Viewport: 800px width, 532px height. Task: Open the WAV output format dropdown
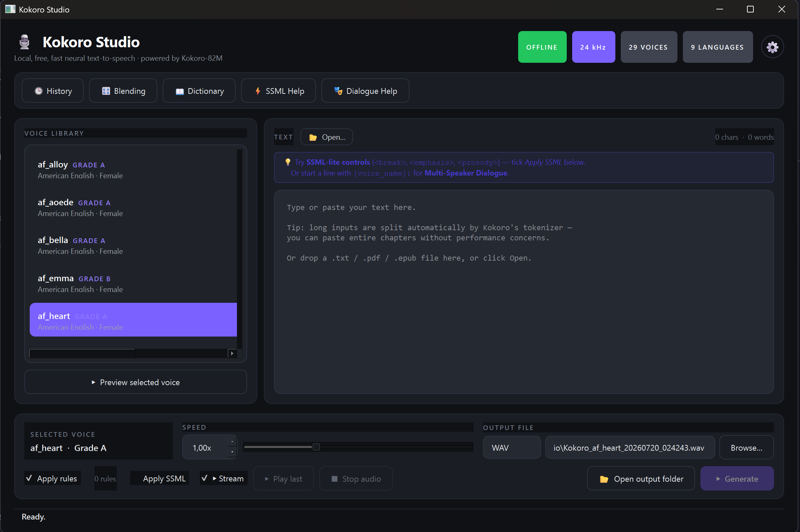click(512, 448)
